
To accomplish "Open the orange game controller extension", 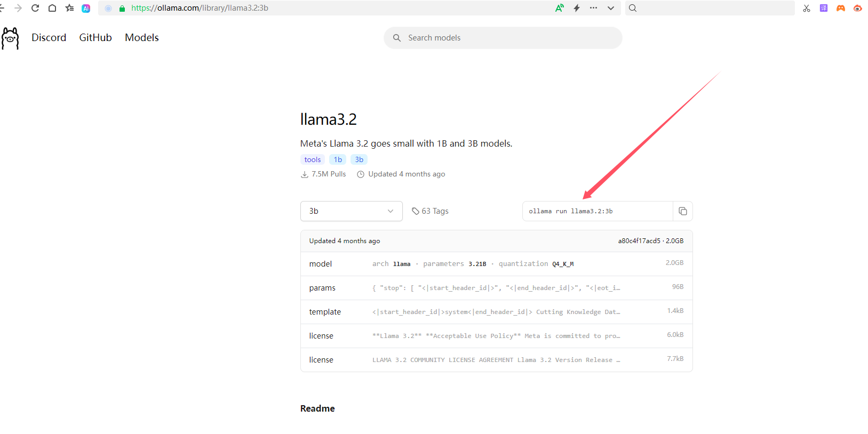I will [841, 8].
